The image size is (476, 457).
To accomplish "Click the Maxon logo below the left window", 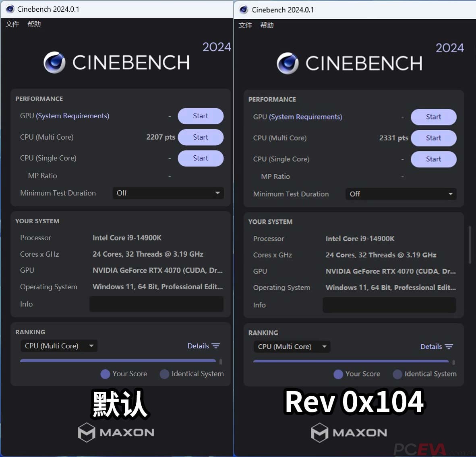I will click(116, 432).
